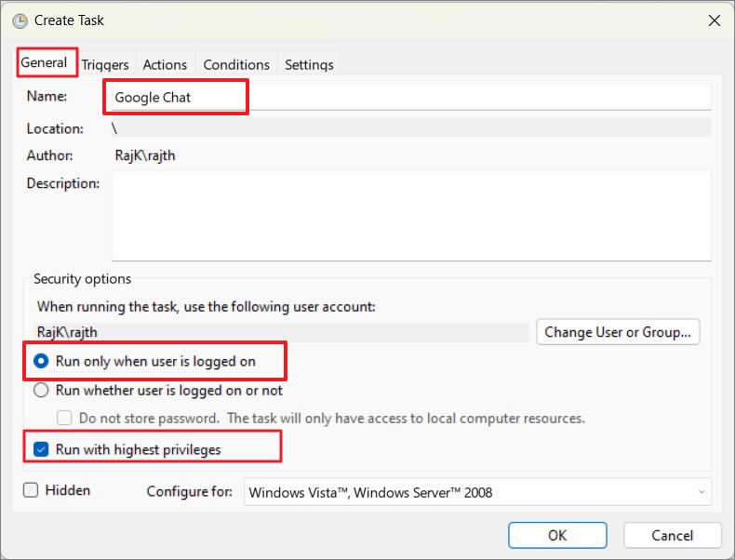Image resolution: width=735 pixels, height=560 pixels.
Task: Switch to the General tab
Action: (44, 63)
